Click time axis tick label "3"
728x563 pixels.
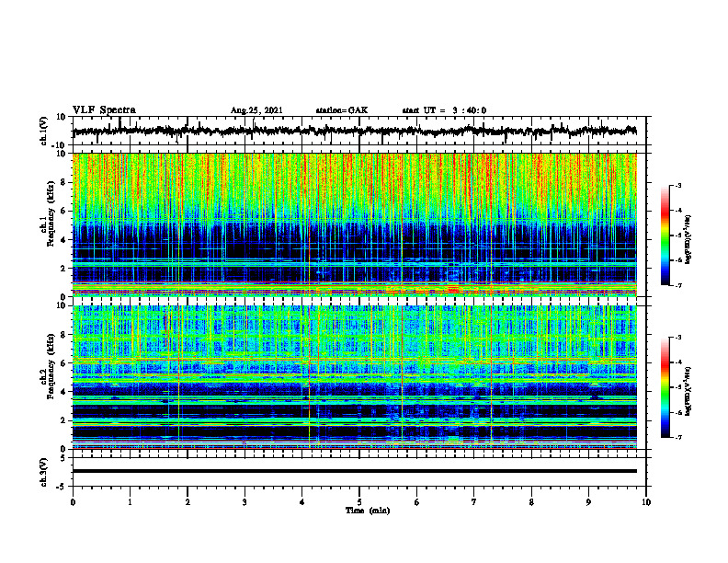tap(245, 502)
